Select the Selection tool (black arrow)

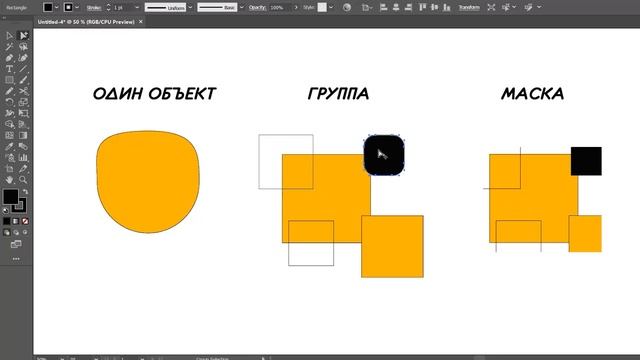(9, 36)
